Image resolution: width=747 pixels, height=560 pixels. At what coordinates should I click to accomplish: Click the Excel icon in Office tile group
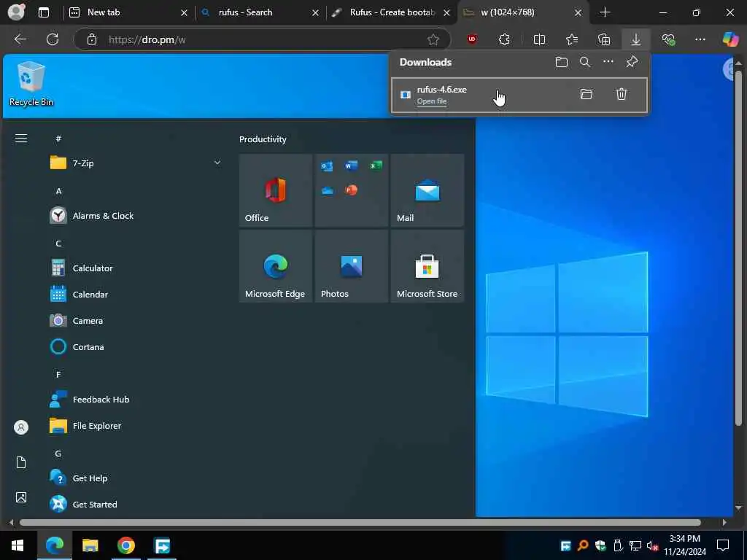[x=376, y=166]
